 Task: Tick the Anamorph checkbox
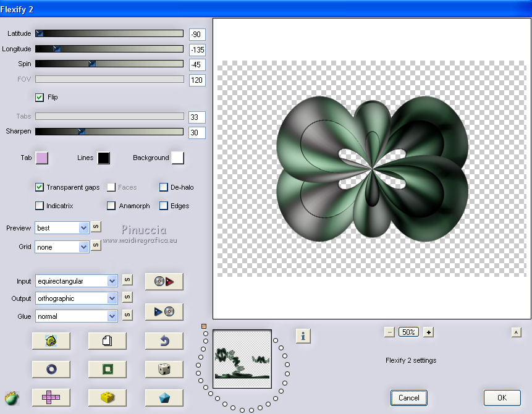(x=111, y=206)
